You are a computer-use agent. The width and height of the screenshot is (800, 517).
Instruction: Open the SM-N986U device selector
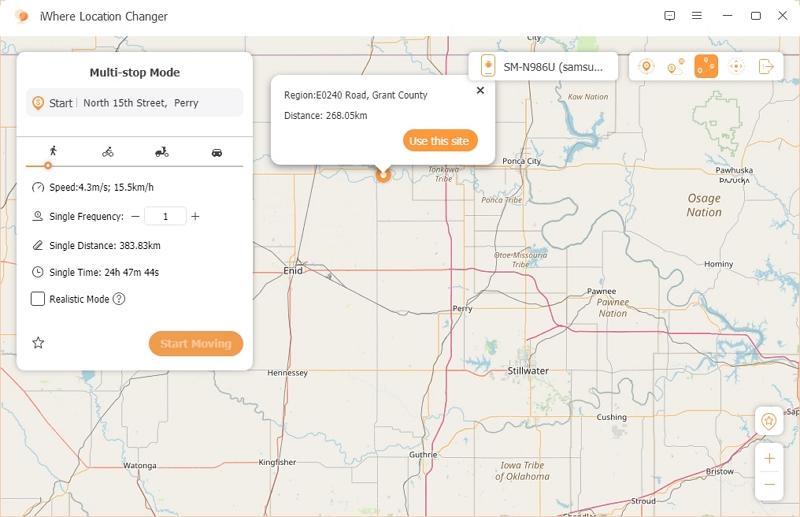click(543, 67)
